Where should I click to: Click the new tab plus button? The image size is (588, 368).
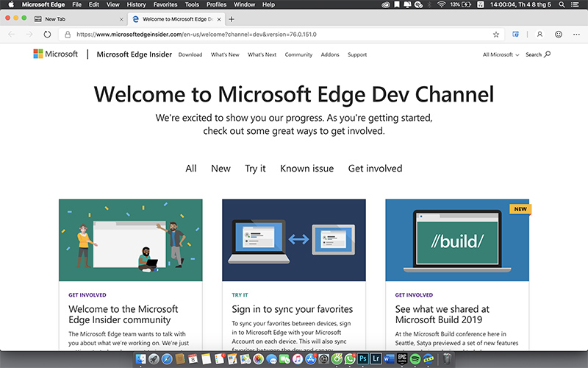click(232, 19)
